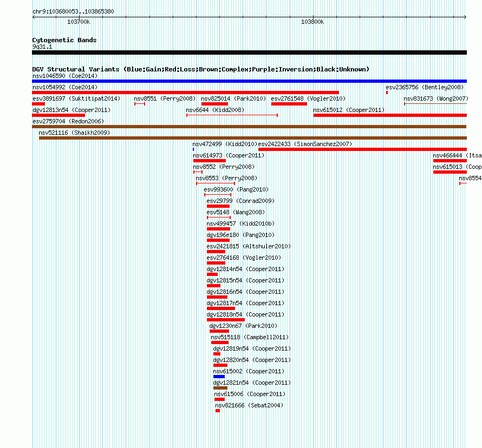
Task: Click dgv12820n54 (Cooper2011) label
Action: 252,360
